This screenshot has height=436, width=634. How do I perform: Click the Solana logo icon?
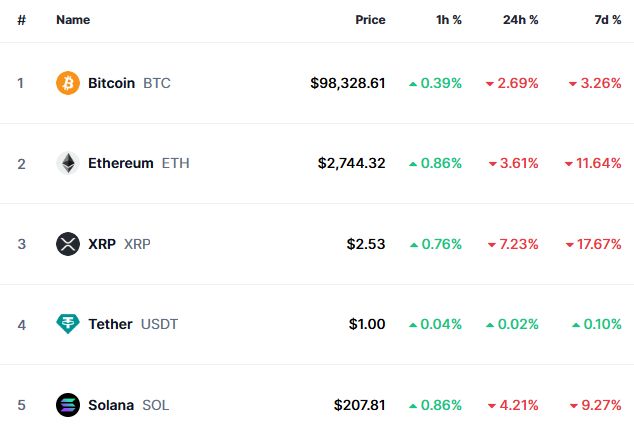68,405
